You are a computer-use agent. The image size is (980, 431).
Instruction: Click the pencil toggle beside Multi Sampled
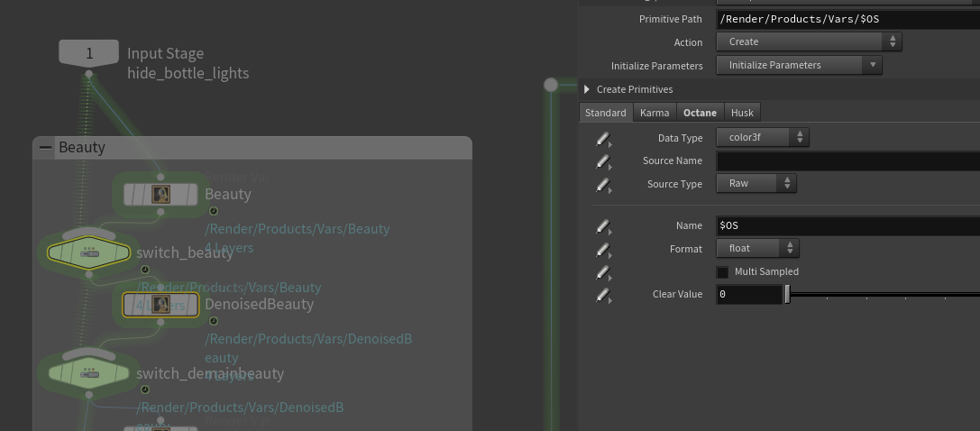(602, 272)
